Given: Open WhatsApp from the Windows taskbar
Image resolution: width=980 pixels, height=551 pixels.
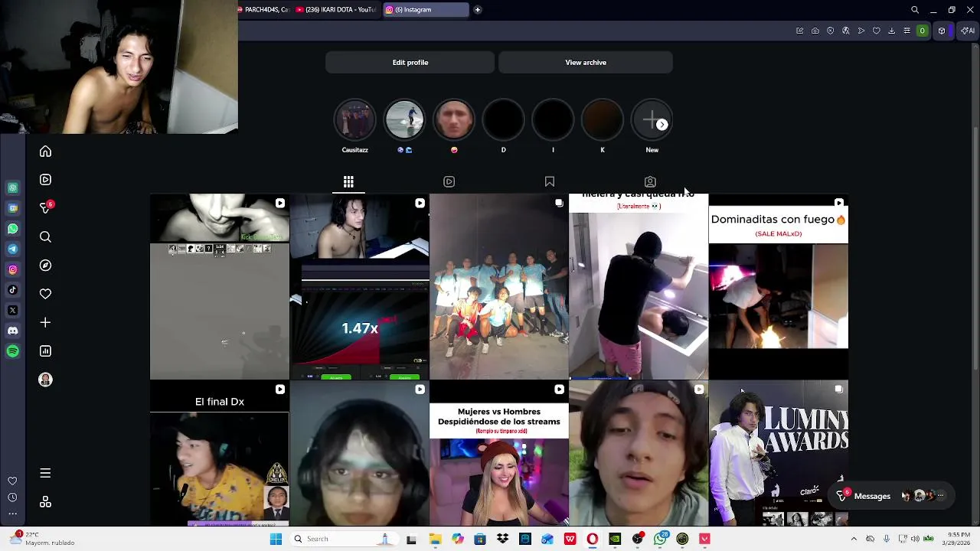Looking at the screenshot, I should click(660, 539).
